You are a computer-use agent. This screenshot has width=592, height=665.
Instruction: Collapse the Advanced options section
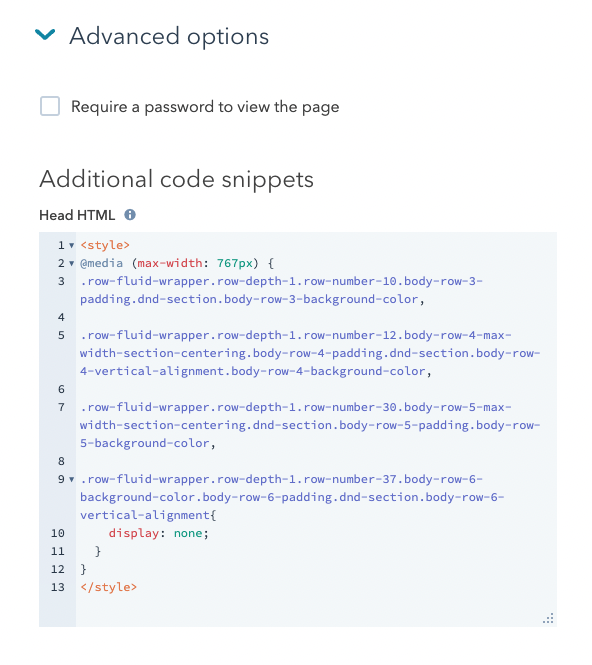point(45,34)
